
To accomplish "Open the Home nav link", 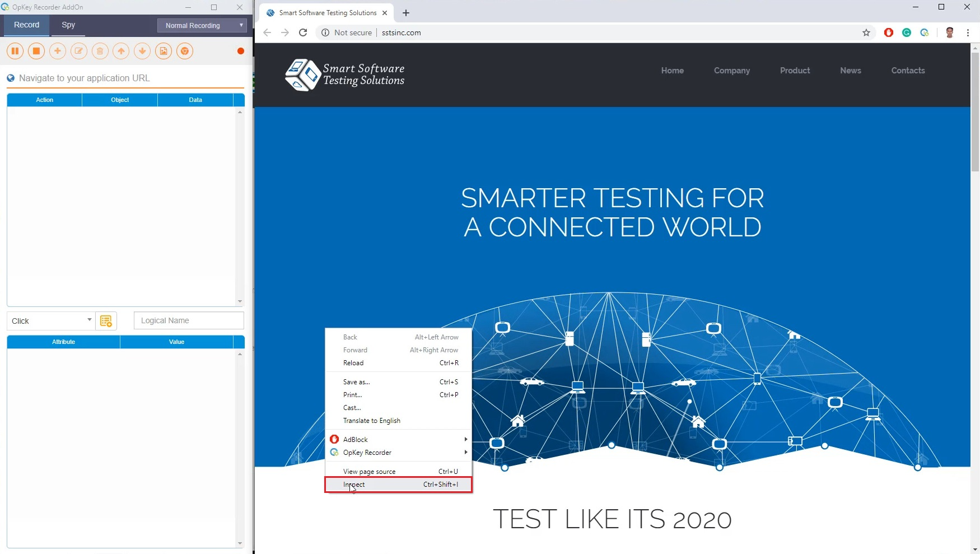I will point(673,71).
